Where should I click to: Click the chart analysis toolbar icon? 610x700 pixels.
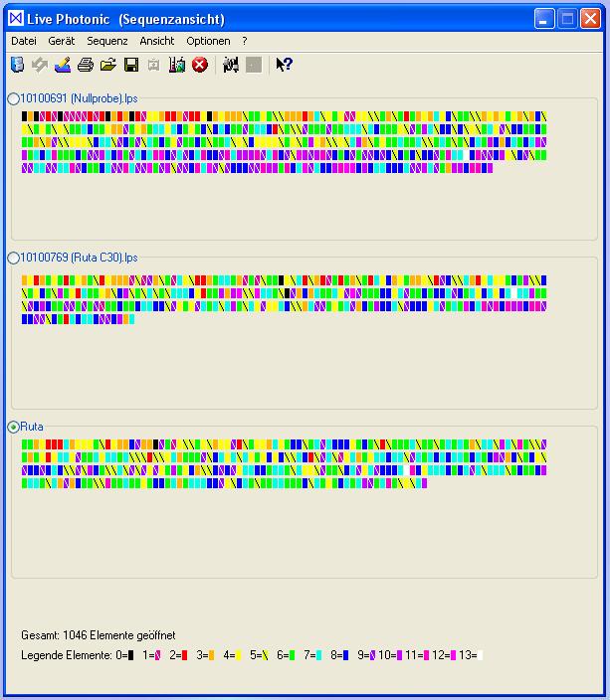click(x=177, y=65)
